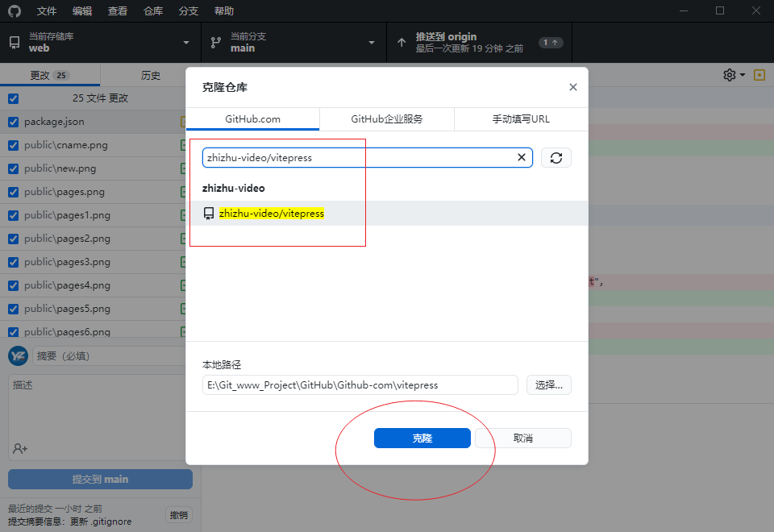Screen dimensions: 774x532
Task: Open the 编辑 menu
Action: pyautogui.click(x=82, y=10)
